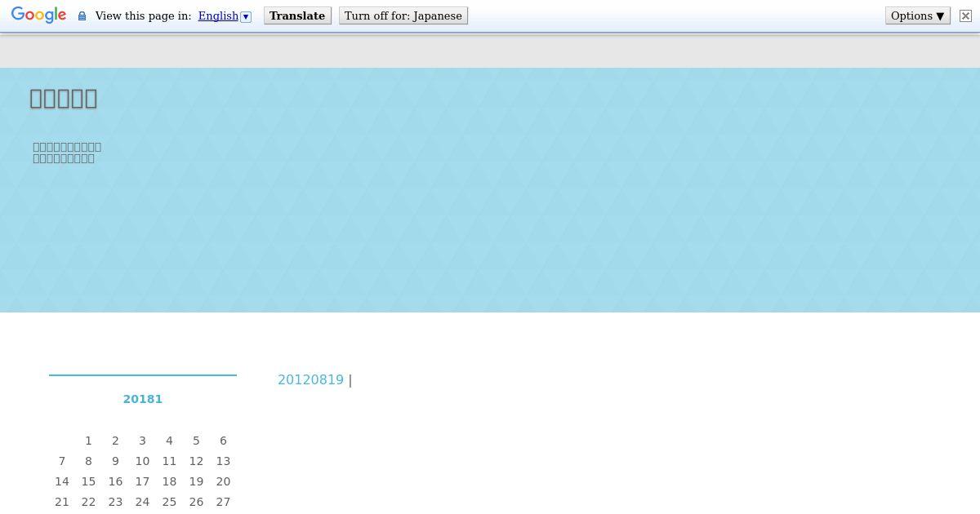The width and height of the screenshot is (980, 514).
Task: Select calendar day 3
Action: pyautogui.click(x=142, y=441)
